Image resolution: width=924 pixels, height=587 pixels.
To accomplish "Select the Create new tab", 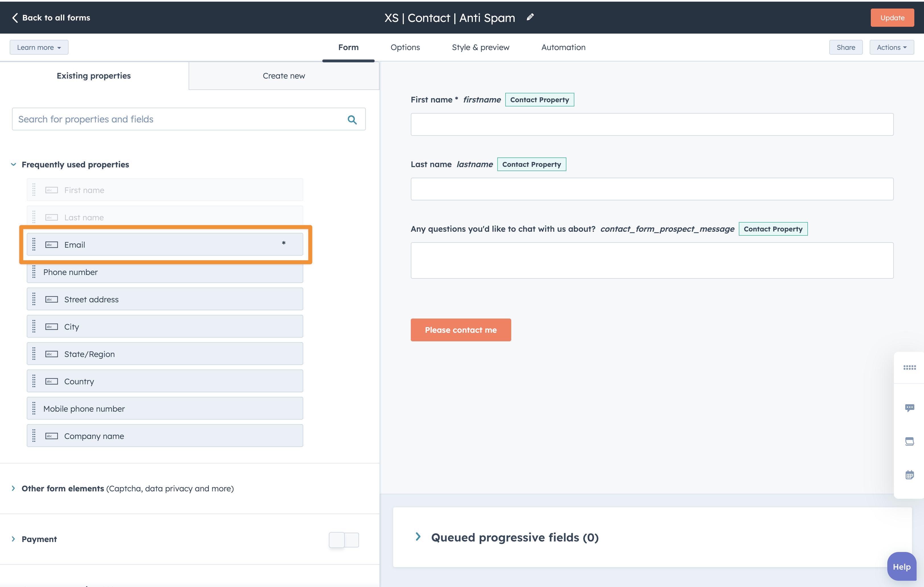I will coord(284,76).
